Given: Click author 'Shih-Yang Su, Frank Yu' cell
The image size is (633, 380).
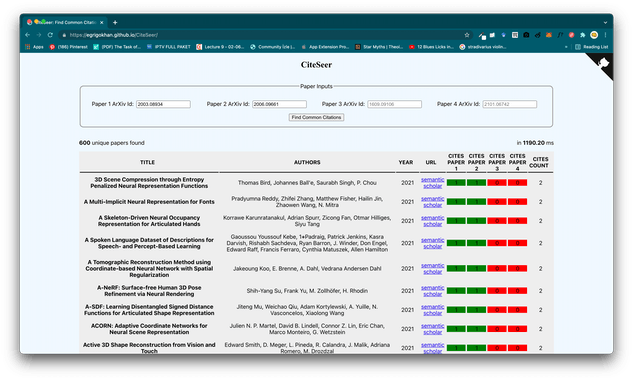Looking at the screenshot, I should [x=307, y=291].
